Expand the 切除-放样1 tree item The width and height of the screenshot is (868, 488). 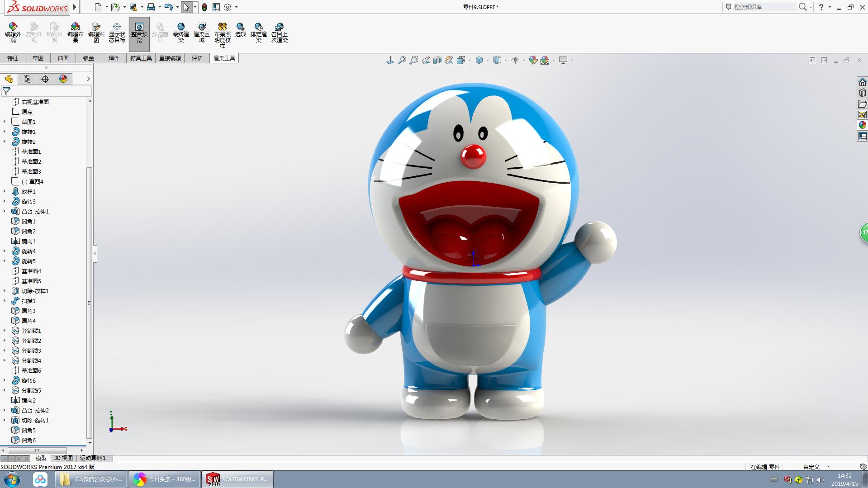coord(5,291)
